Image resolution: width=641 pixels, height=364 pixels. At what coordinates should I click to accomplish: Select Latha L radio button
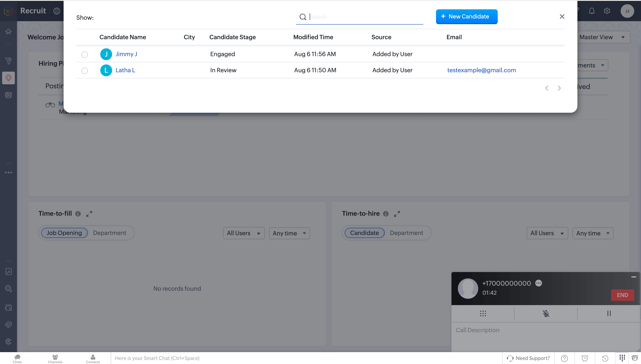[x=85, y=71]
